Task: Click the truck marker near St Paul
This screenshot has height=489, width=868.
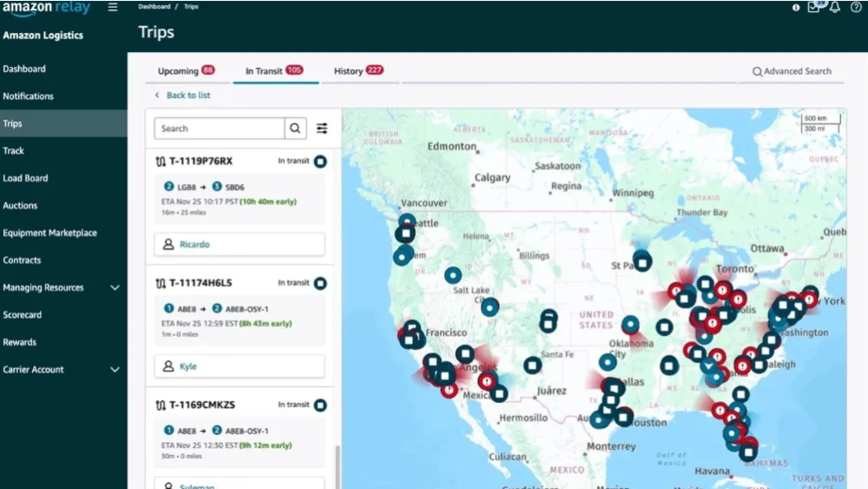Action: click(642, 261)
